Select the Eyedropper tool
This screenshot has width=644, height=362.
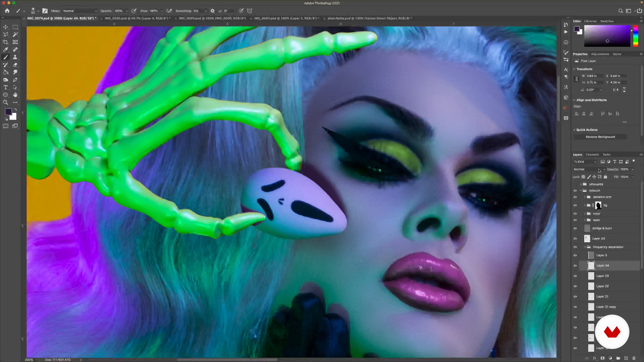[x=6, y=49]
